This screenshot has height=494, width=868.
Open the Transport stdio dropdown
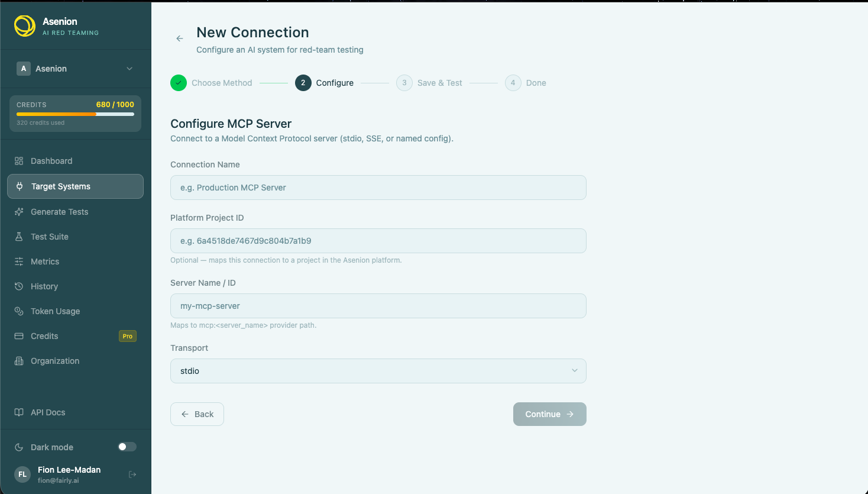(x=378, y=371)
